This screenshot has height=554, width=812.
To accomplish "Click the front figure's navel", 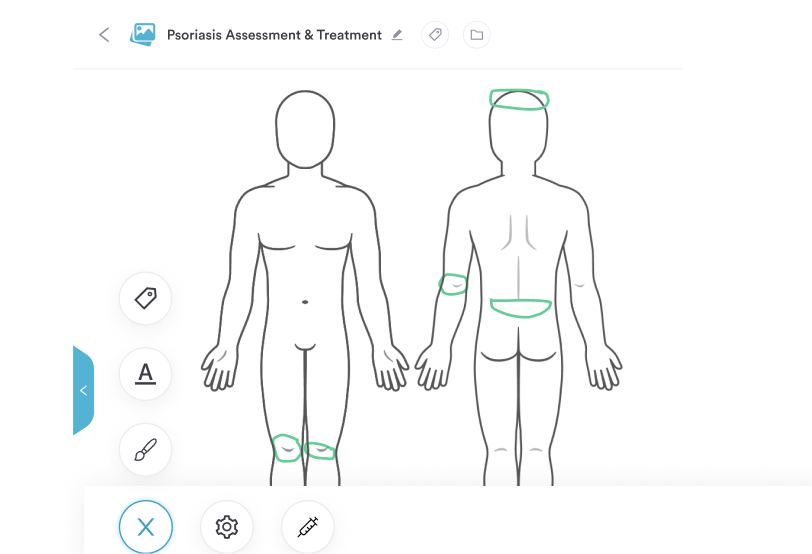I will [305, 302].
